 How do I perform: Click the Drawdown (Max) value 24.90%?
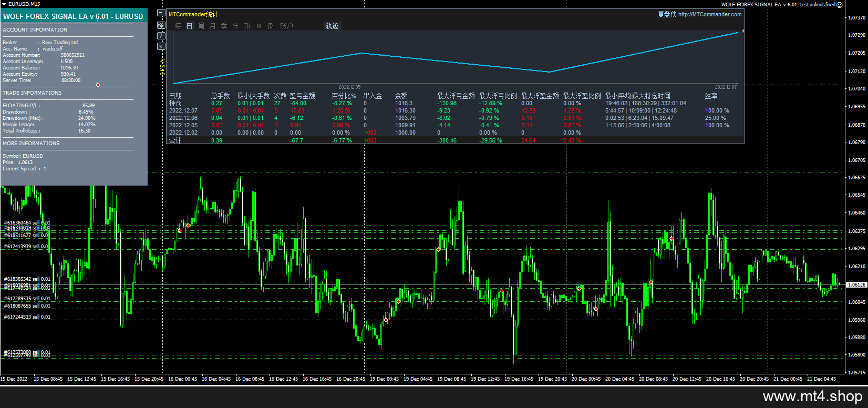(87, 118)
